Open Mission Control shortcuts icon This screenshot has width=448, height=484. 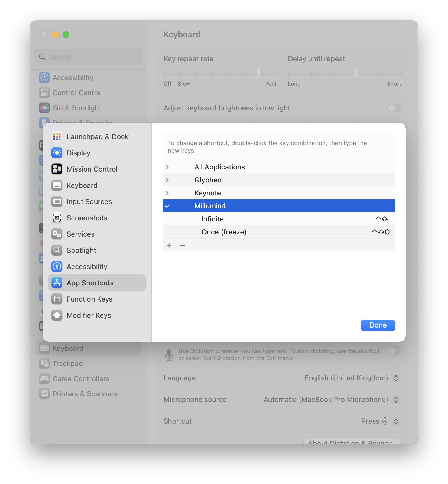pos(57,169)
